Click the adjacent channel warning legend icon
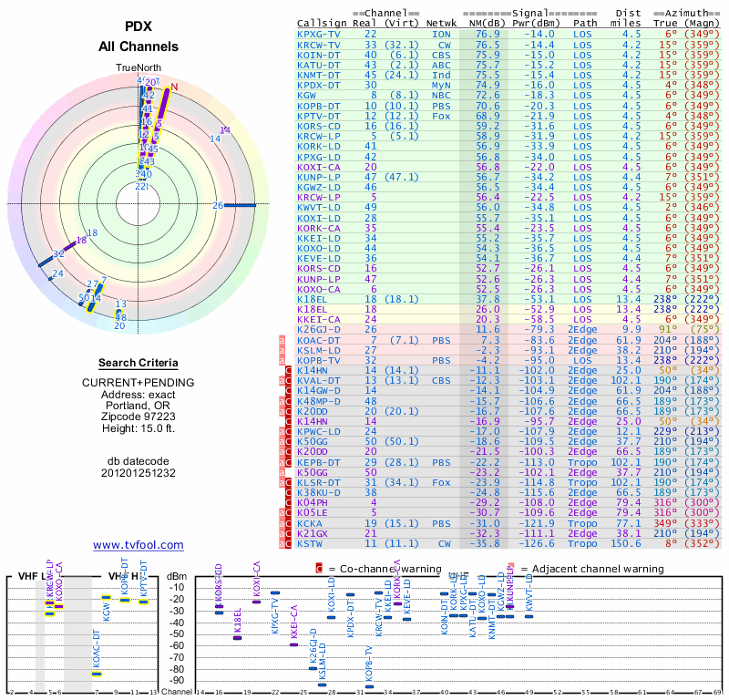This screenshot has width=729, height=700. click(x=510, y=569)
